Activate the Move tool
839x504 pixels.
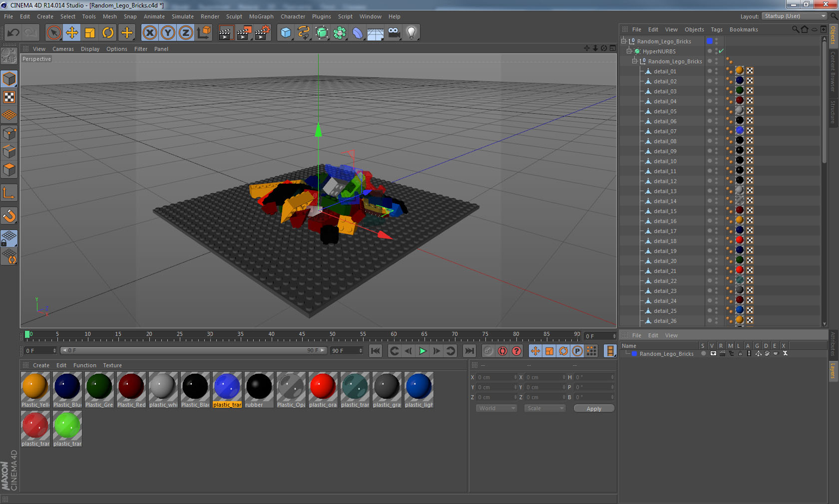(x=72, y=33)
